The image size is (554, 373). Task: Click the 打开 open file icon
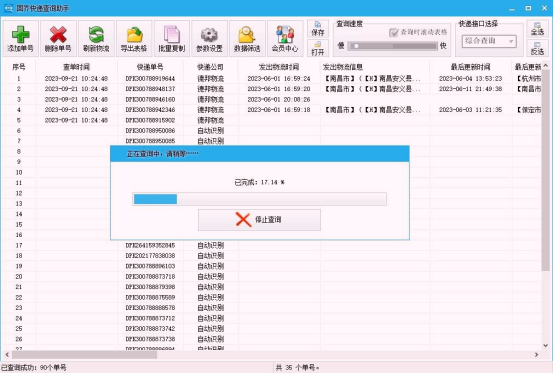[318, 48]
